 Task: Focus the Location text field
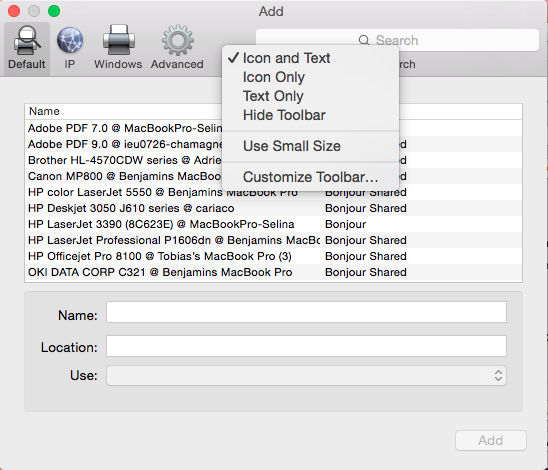click(x=307, y=346)
